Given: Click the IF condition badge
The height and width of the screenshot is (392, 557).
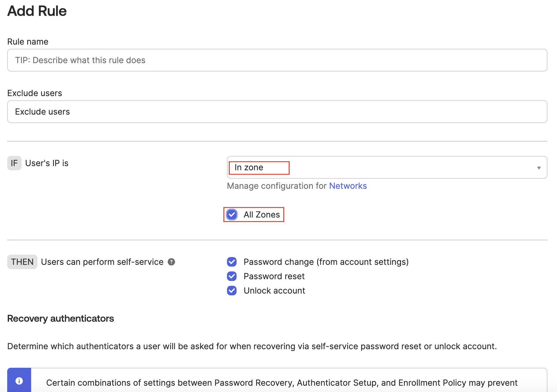Looking at the screenshot, I should point(14,163).
